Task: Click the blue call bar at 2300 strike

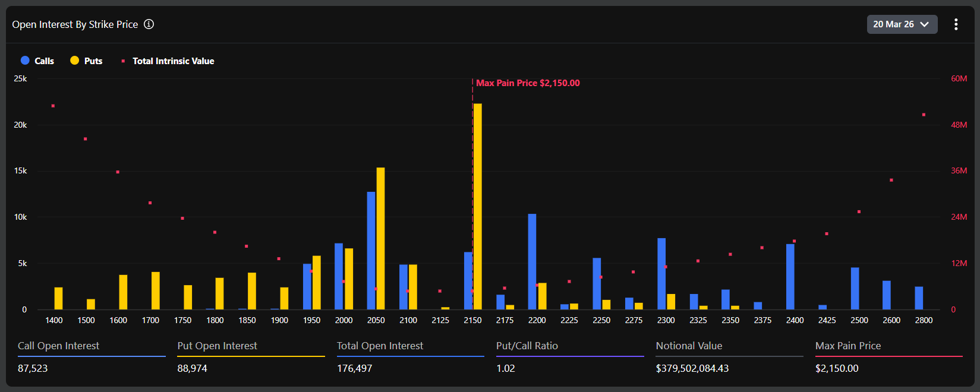Action: 661,273
